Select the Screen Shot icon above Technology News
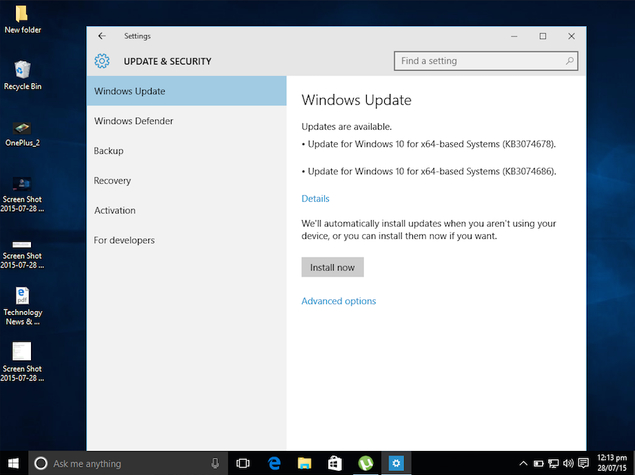635x475 pixels. (22, 254)
